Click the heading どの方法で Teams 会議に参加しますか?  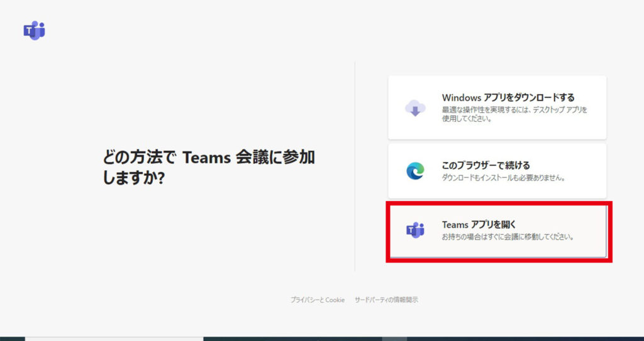(x=209, y=168)
